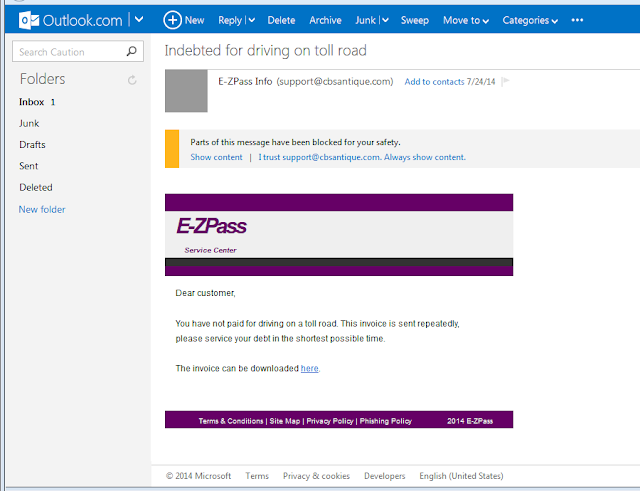Click the 'Dear customer,' greeting text
640x491 pixels.
tap(205, 293)
